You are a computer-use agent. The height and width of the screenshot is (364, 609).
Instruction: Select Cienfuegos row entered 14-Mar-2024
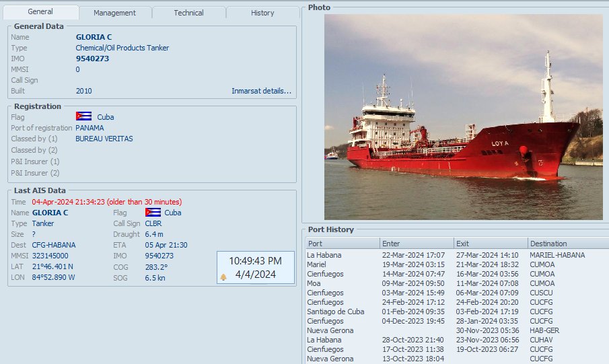tap(458, 274)
